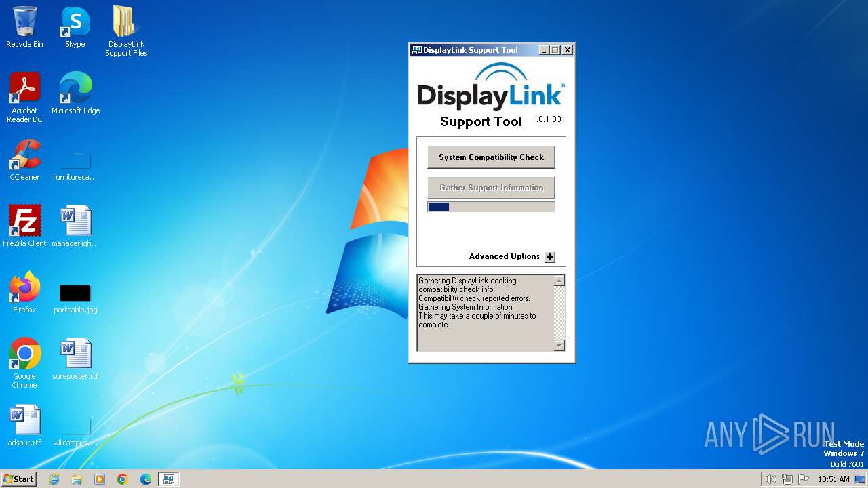Maximize the DisplayLink Support Tool window
Image resolution: width=868 pixels, height=488 pixels.
(555, 50)
